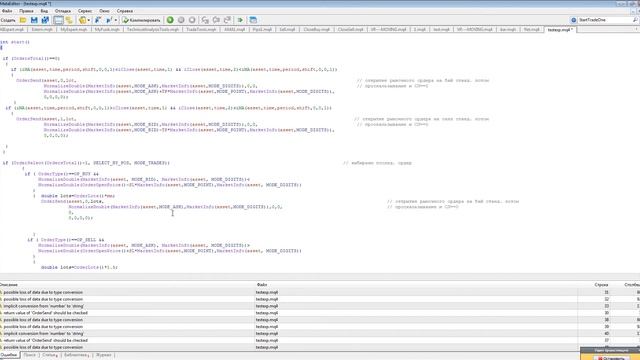
Task: Save all files toolbar icon
Action: point(45,20)
